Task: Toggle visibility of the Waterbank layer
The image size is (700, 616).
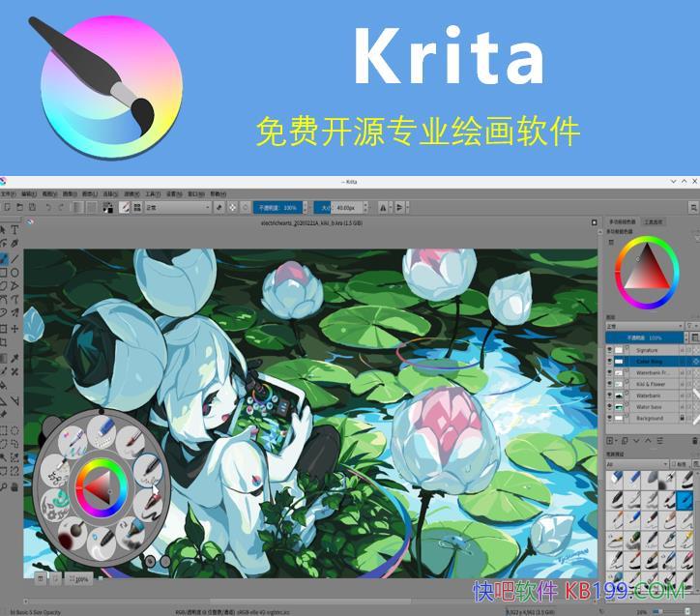Action: [x=610, y=396]
